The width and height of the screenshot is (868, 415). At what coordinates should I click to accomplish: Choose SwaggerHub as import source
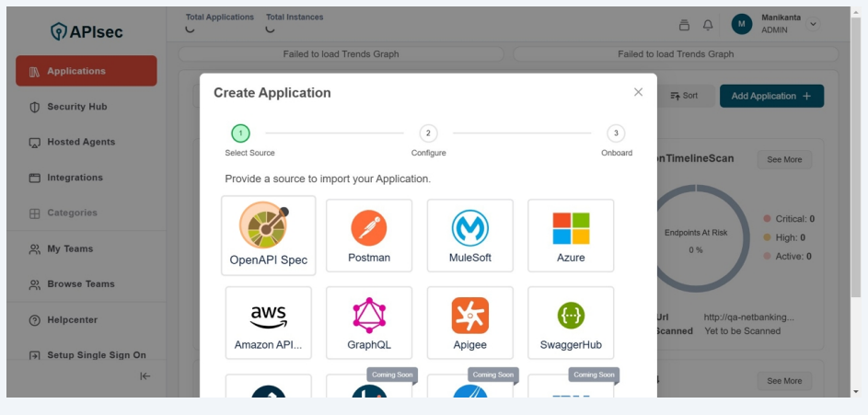click(x=571, y=323)
